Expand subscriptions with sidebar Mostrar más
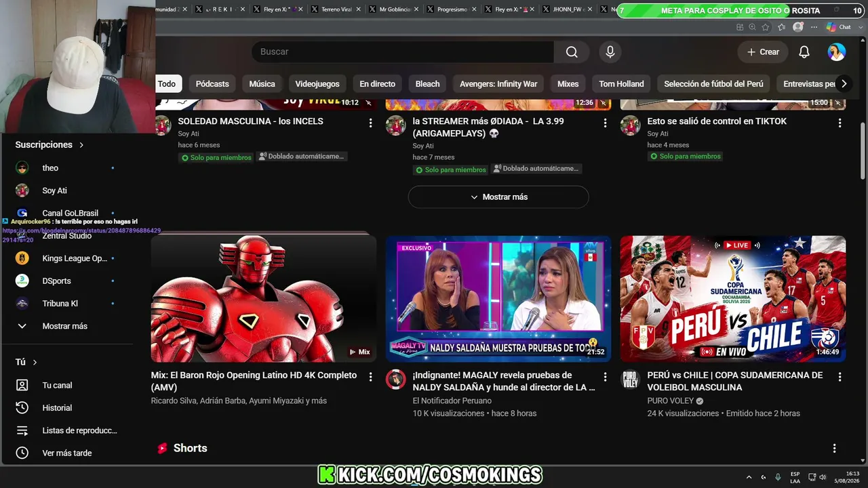The image size is (868, 488). [x=64, y=326]
